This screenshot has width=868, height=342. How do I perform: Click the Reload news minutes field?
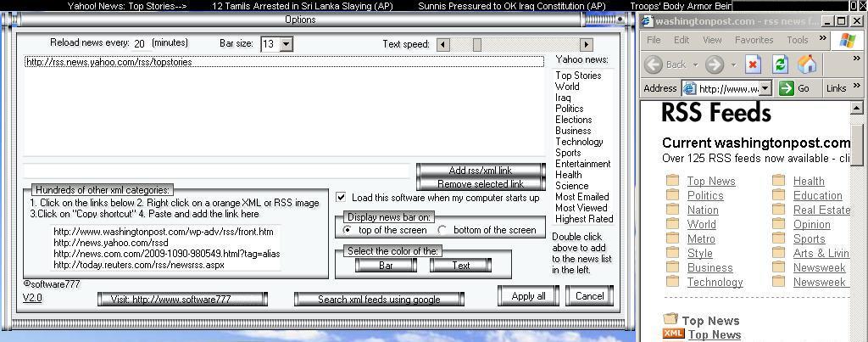click(x=142, y=44)
